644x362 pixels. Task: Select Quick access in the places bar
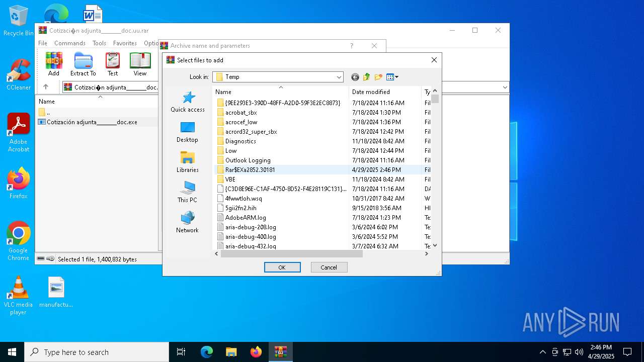[188, 102]
